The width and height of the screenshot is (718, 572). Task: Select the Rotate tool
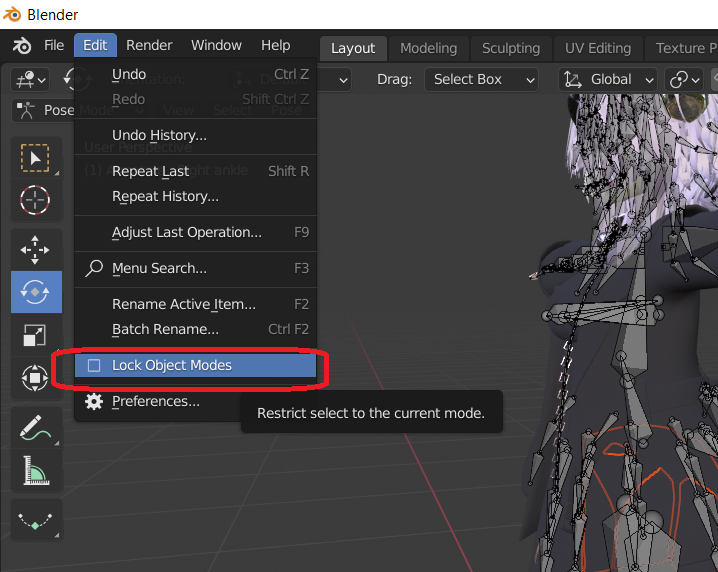[36, 292]
